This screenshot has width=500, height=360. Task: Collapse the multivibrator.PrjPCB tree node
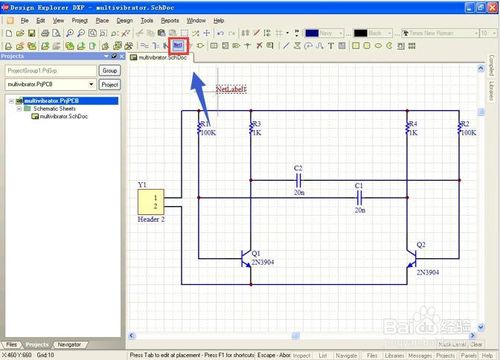tap(11, 101)
